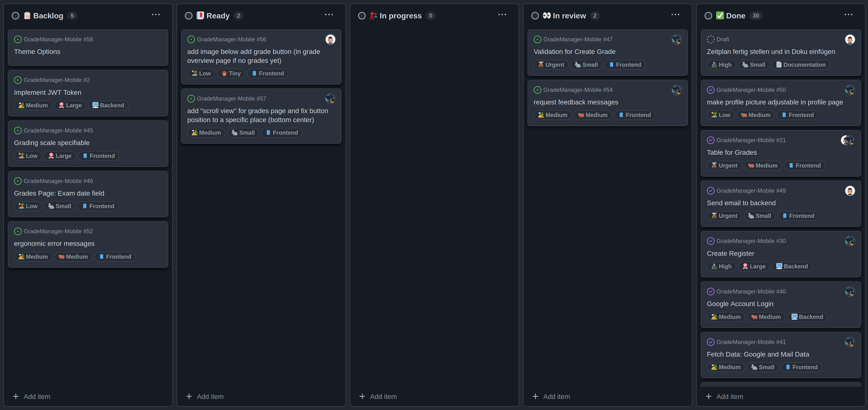Open Done column three-dot menu

[848, 15]
